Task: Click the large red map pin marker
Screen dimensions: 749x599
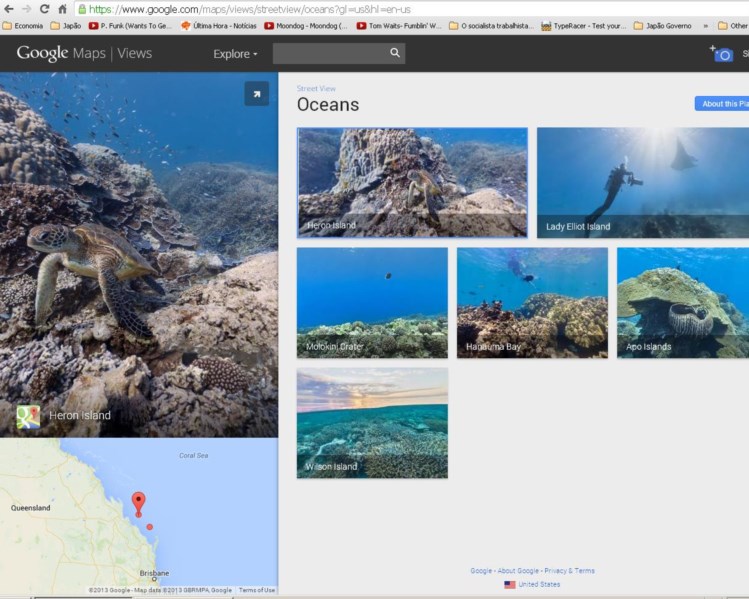Action: click(x=139, y=504)
